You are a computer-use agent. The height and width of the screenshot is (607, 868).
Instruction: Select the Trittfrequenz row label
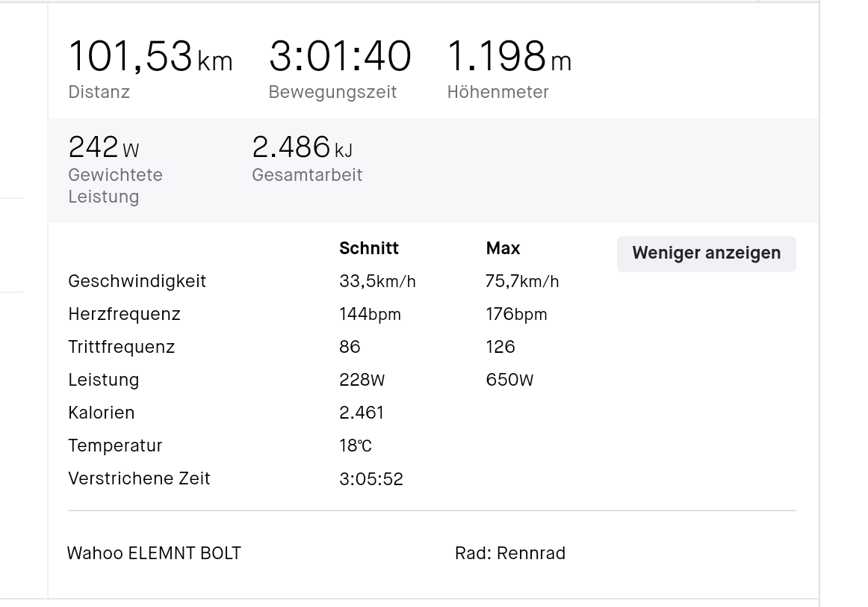[121, 348]
